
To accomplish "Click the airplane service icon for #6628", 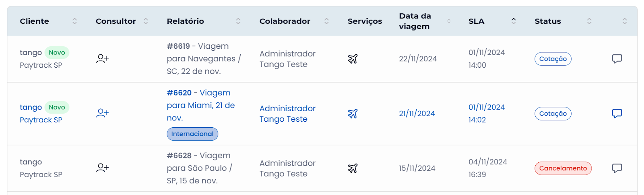I will (x=353, y=168).
